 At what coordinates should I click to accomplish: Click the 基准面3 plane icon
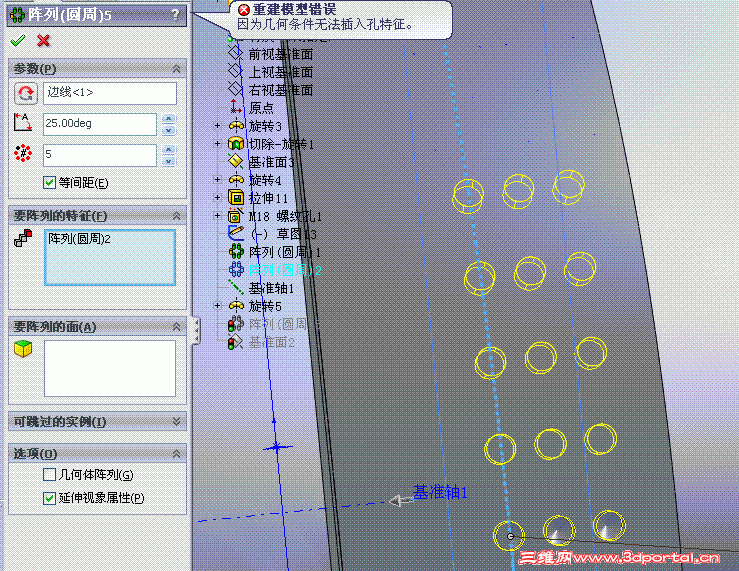tap(236, 161)
